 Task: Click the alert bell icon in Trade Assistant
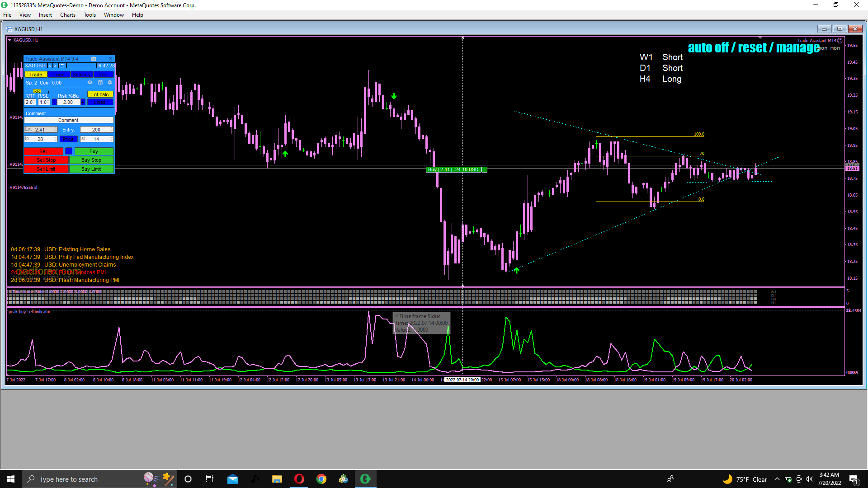pyautogui.click(x=110, y=83)
